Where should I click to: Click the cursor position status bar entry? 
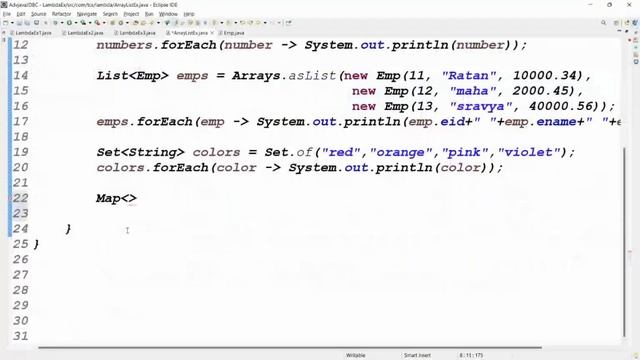click(x=471, y=355)
